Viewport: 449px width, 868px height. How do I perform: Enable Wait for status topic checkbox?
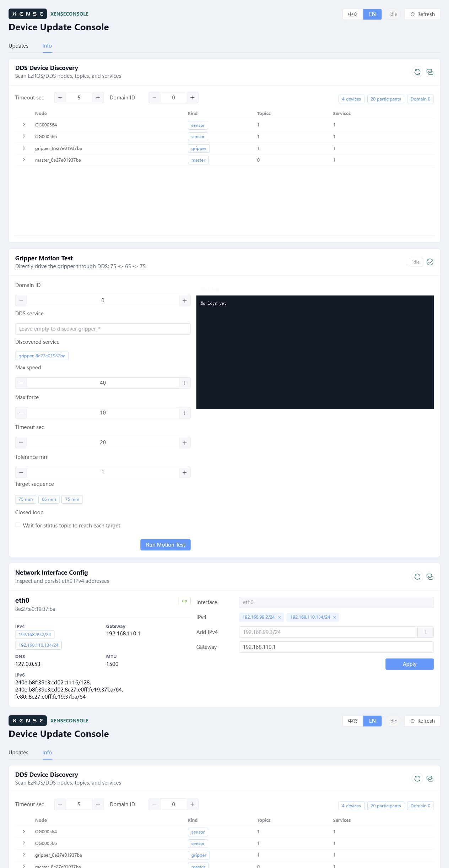(18, 525)
